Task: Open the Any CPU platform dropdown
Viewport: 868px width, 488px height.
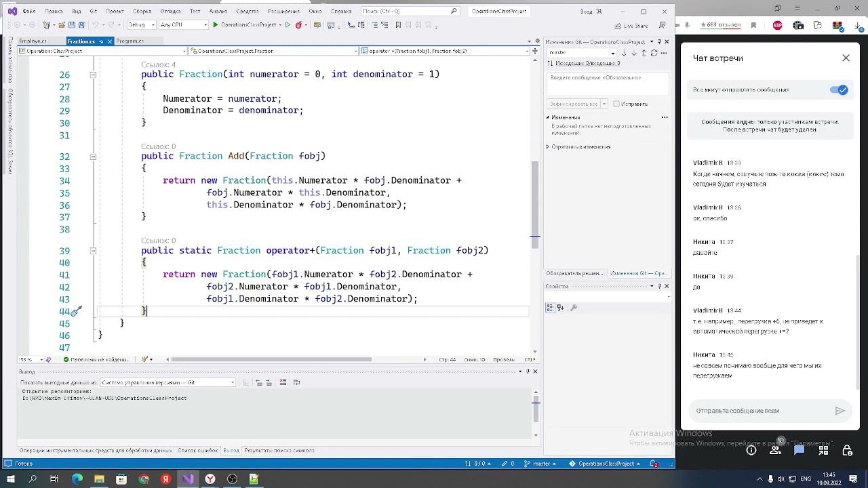Action: pyautogui.click(x=184, y=25)
